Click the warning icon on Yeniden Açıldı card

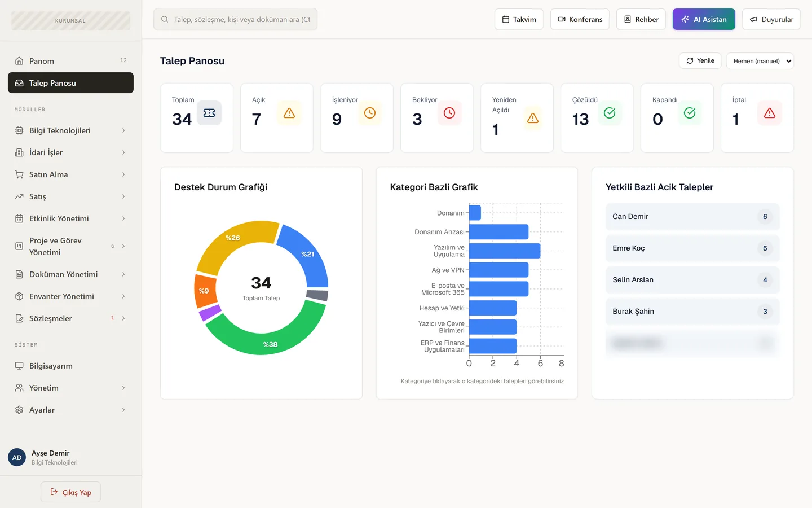533,118
